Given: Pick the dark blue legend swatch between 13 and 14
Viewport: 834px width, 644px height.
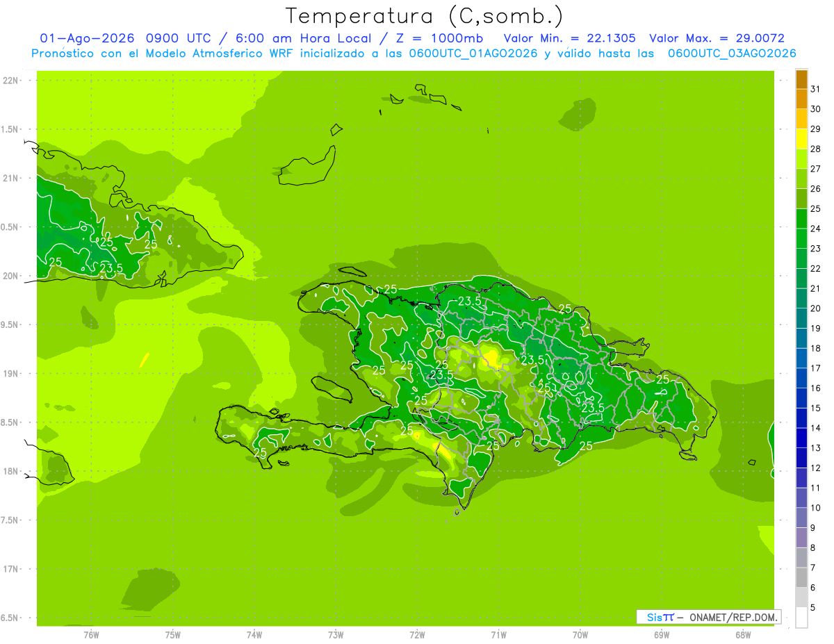Looking at the screenshot, I should 801,438.
